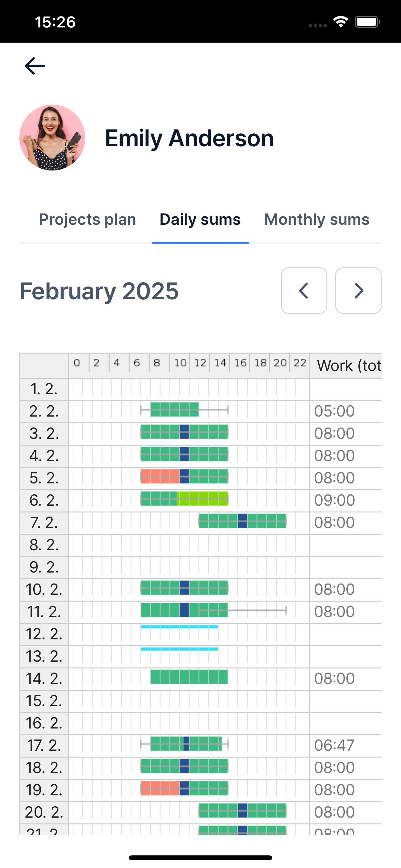Click the green bar on 14. 2.

tap(189, 677)
